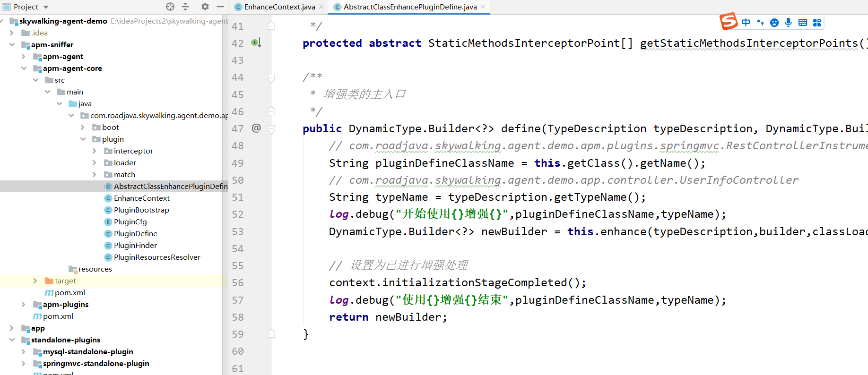868x375 pixels.
Task: Collapse the skywalking-agent-demo root node
Action: coord(2,21)
